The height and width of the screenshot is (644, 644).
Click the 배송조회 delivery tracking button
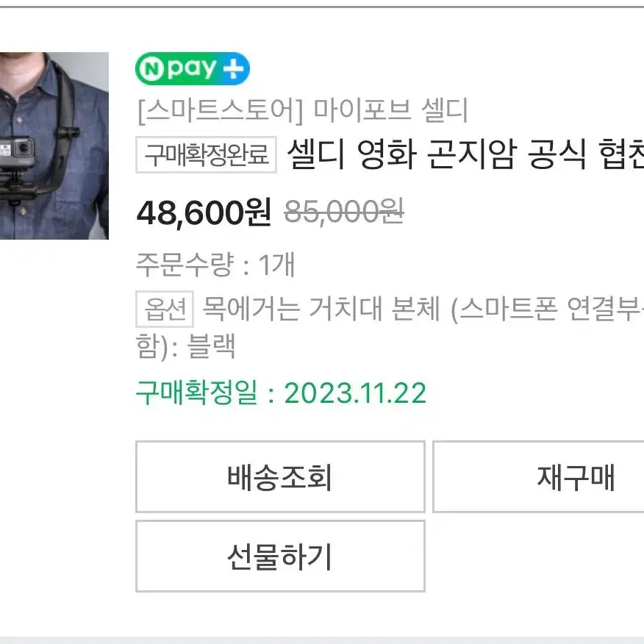coord(280,476)
